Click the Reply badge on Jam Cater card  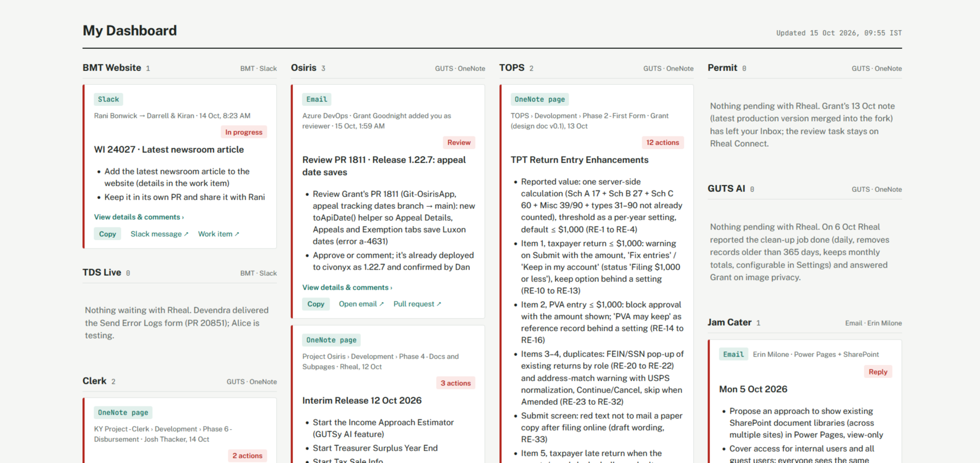pyautogui.click(x=878, y=372)
